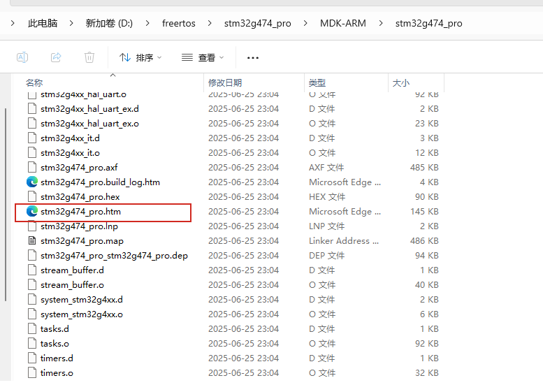
Task: Expand chevron after 此电脑 breadcrumb
Action: pyautogui.click(x=71, y=23)
